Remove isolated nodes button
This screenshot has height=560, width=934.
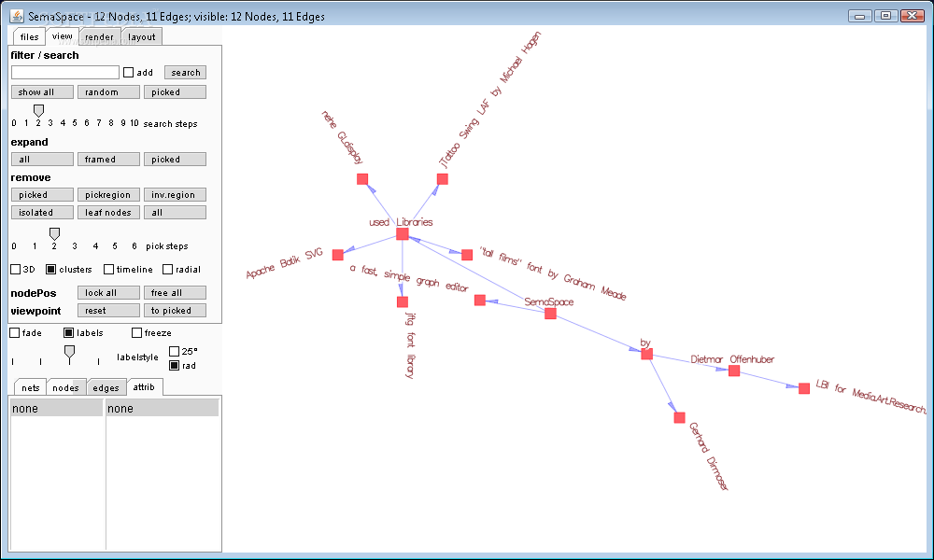coord(42,213)
